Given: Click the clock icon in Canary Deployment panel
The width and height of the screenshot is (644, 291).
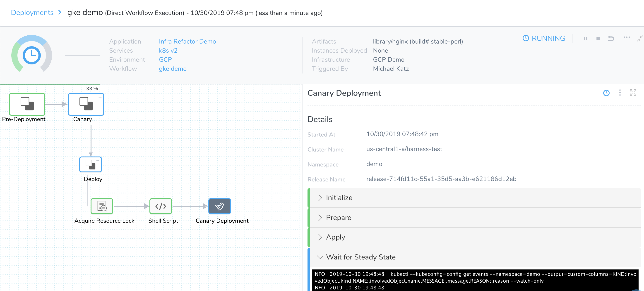Looking at the screenshot, I should (x=606, y=93).
